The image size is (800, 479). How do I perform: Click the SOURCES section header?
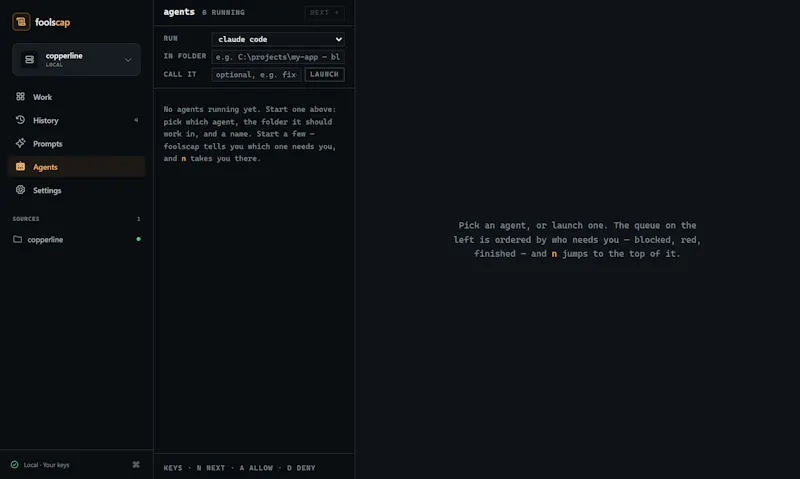click(26, 219)
